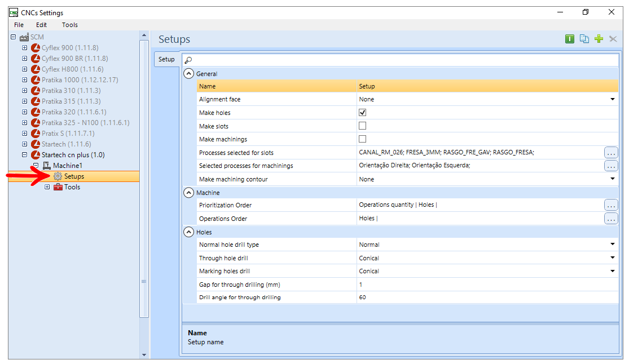
Task: Click the search magnifier icon
Action: point(188,60)
